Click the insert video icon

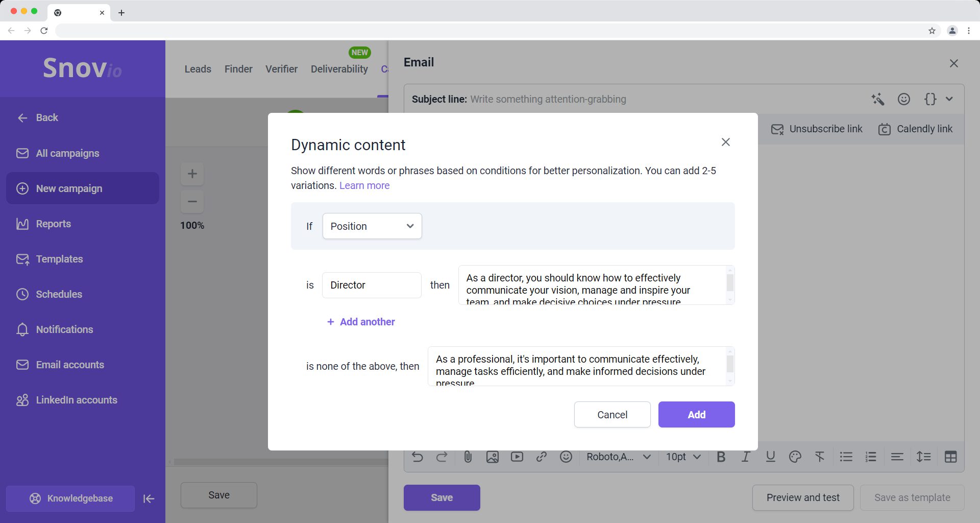(x=517, y=457)
